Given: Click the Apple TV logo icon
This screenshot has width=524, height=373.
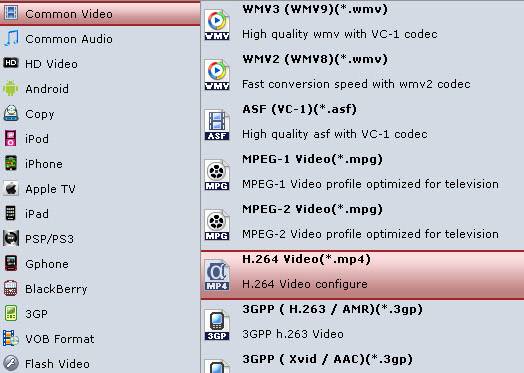Looking at the screenshot, I should click(x=11, y=189).
